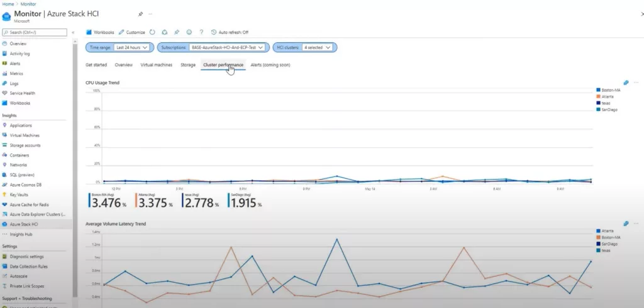
Task: Select the Cluster performance tab
Action: tap(223, 65)
